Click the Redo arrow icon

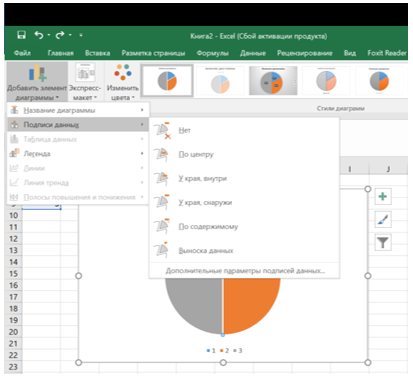point(60,35)
